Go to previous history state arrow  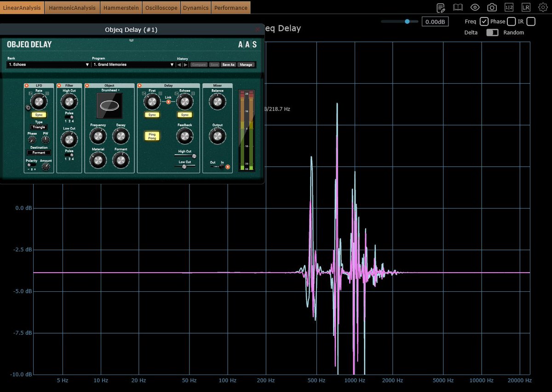(179, 65)
